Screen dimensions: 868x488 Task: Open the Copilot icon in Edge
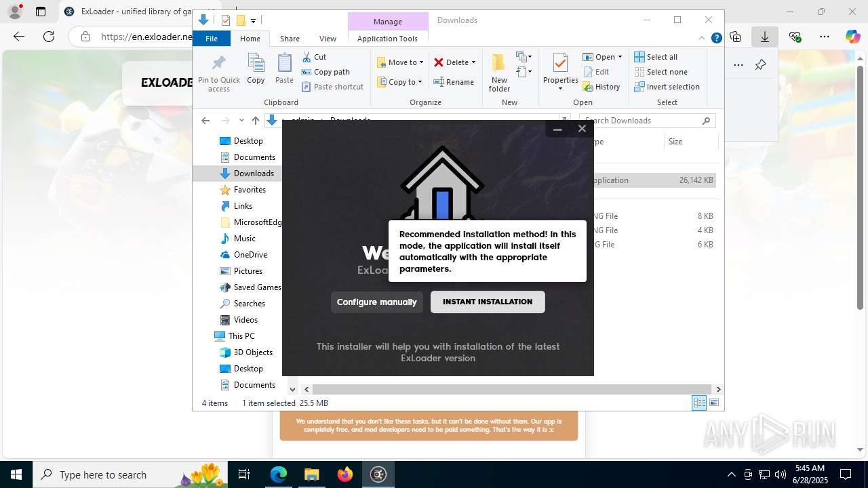coord(853,37)
